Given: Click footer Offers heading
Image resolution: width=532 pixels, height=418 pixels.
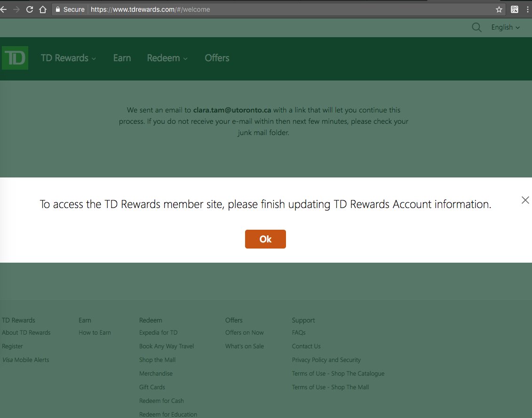Looking at the screenshot, I should (234, 320).
